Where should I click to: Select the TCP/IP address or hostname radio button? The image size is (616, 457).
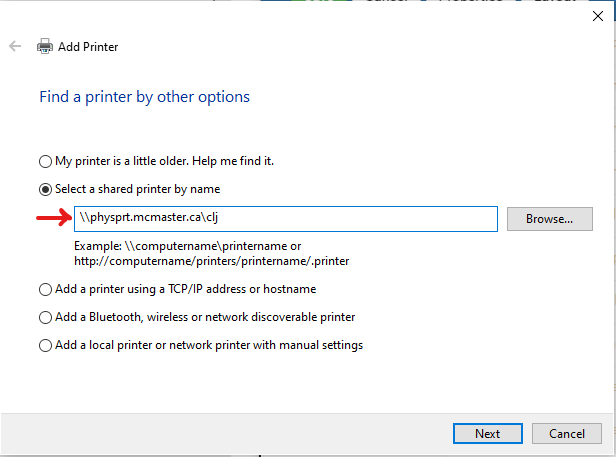click(x=44, y=289)
